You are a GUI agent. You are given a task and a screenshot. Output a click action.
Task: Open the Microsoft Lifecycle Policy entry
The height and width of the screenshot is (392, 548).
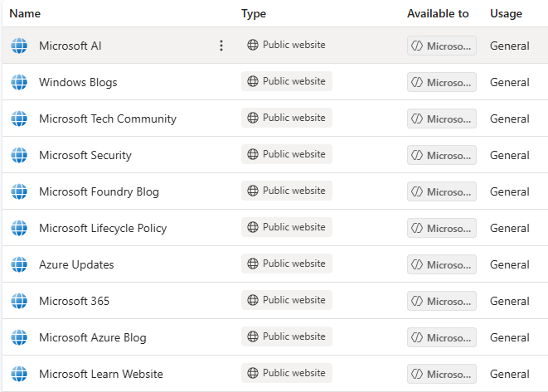[x=103, y=228]
